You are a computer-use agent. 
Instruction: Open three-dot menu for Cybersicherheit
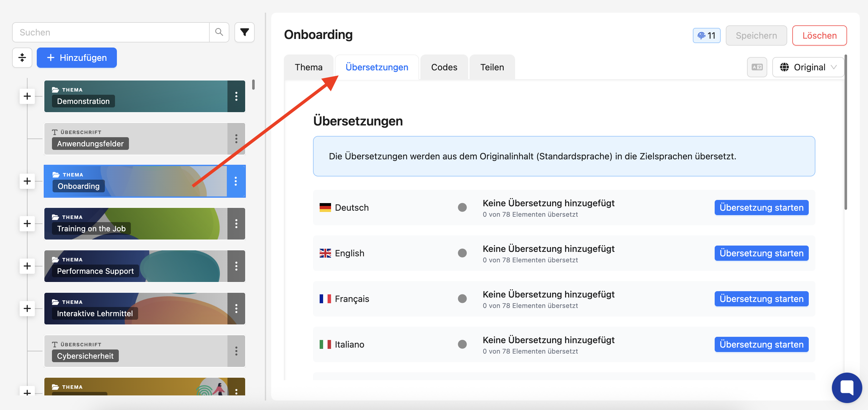pyautogui.click(x=236, y=351)
